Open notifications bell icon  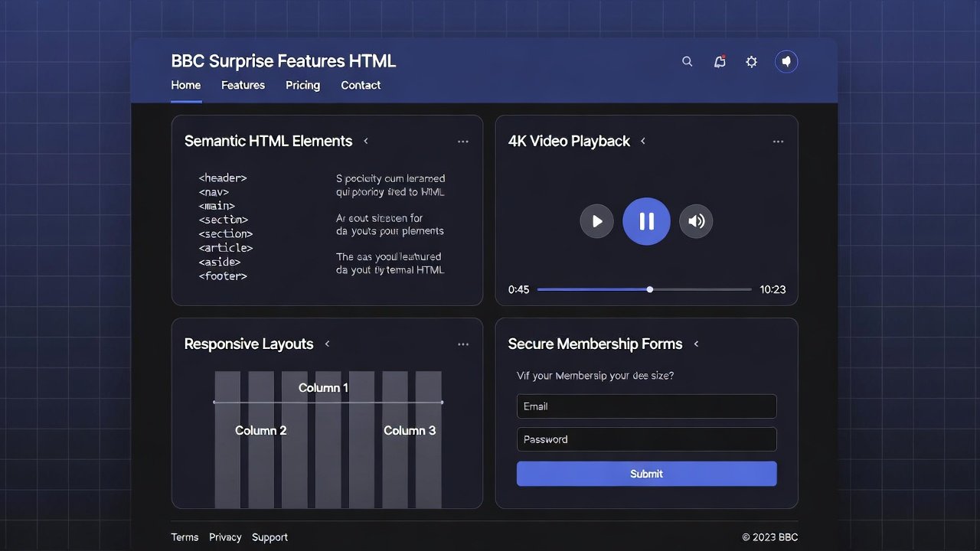click(720, 62)
